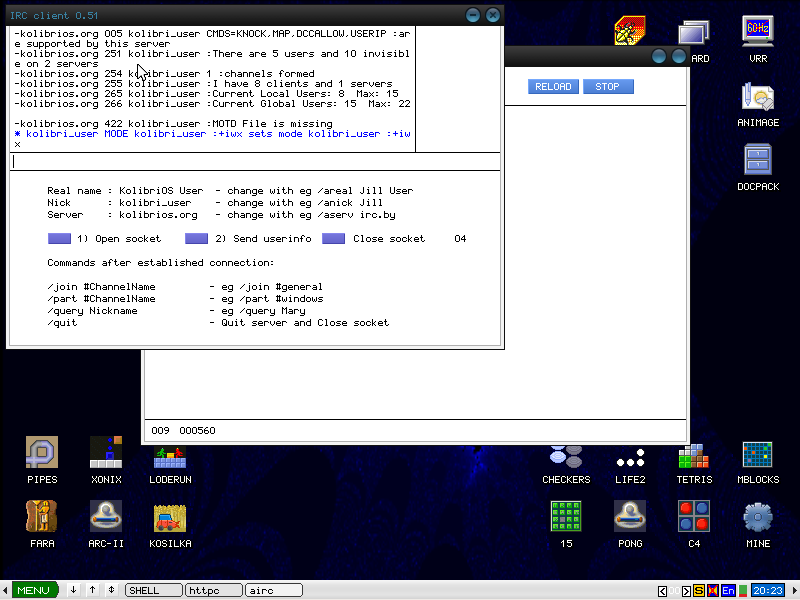800x600 pixels.
Task: Click the taskbar clock showing 20:23
Action: click(x=768, y=590)
